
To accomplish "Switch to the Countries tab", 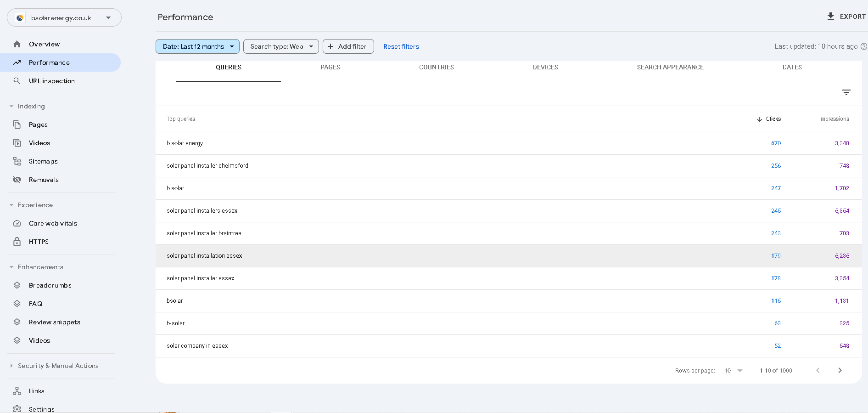I will coord(437,67).
